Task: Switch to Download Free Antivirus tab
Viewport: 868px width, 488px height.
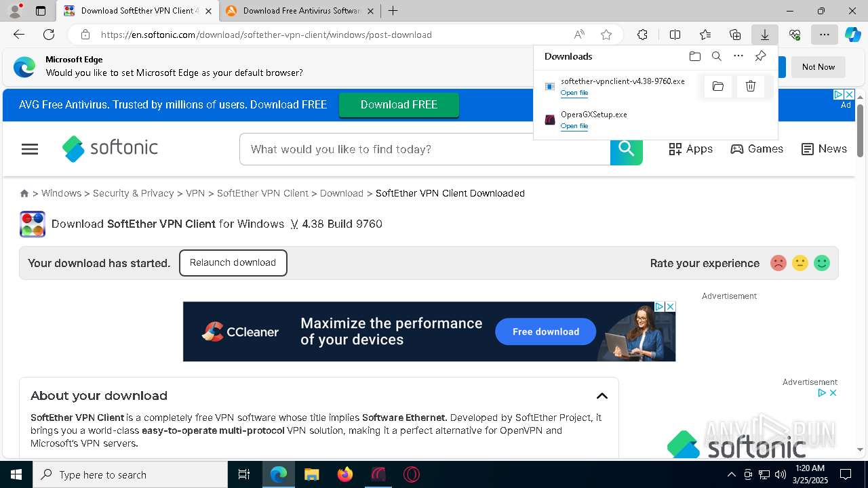Action: pyautogui.click(x=300, y=11)
